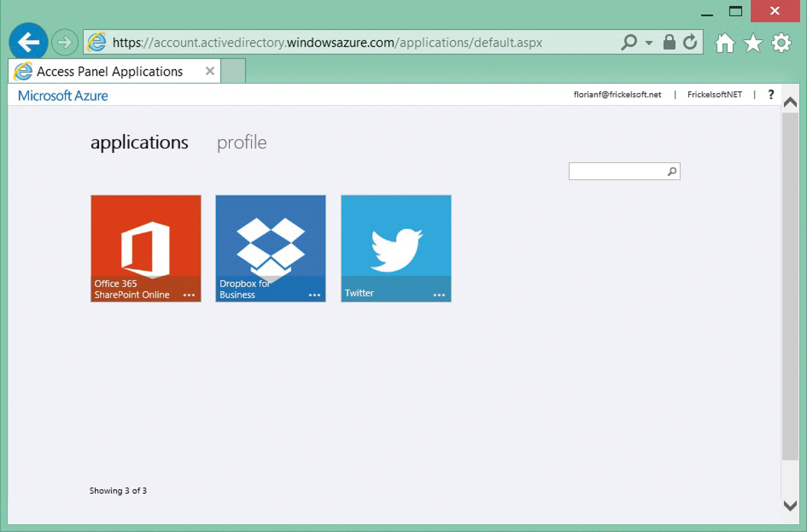The image size is (807, 532).
Task: Expand the Office 365 tile ellipsis menu
Action: (x=190, y=295)
